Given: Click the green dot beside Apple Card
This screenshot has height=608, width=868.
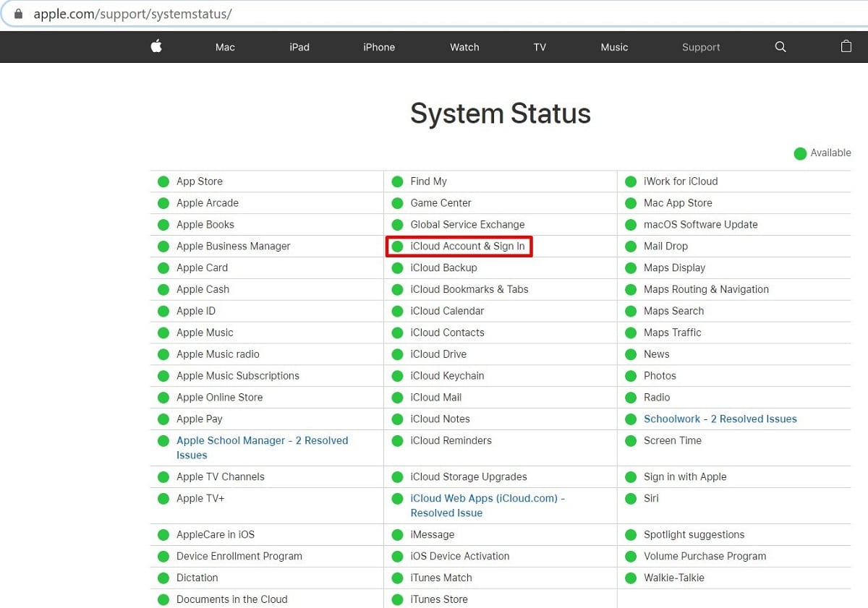Looking at the screenshot, I should point(163,268).
